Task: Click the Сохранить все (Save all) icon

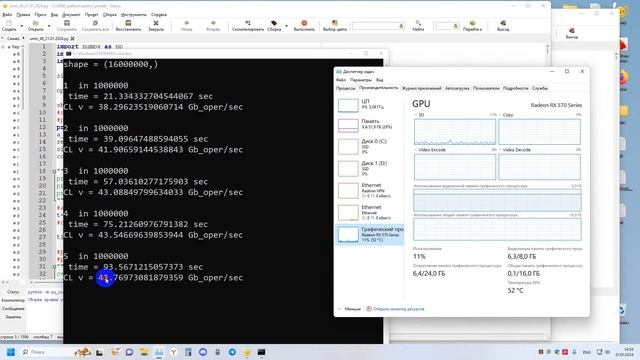Action: [95, 26]
